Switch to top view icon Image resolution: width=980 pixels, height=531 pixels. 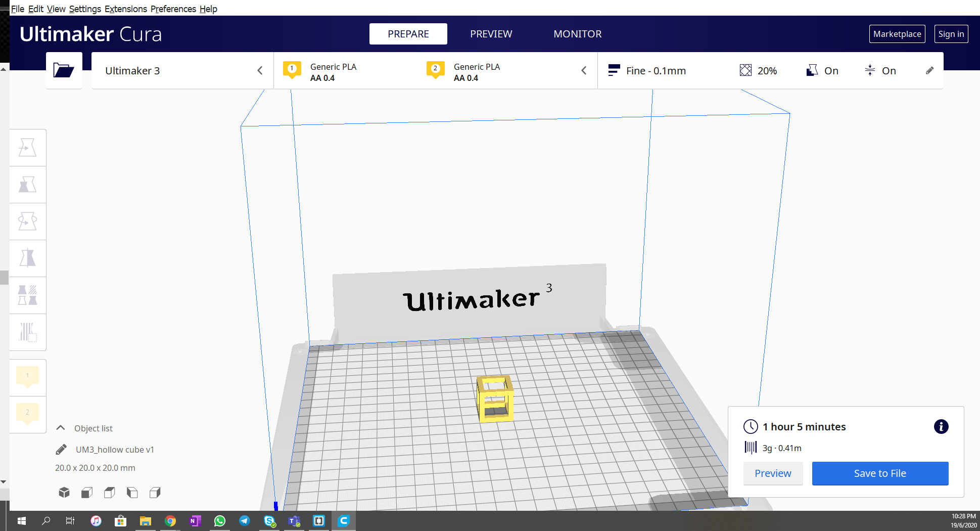(110, 493)
